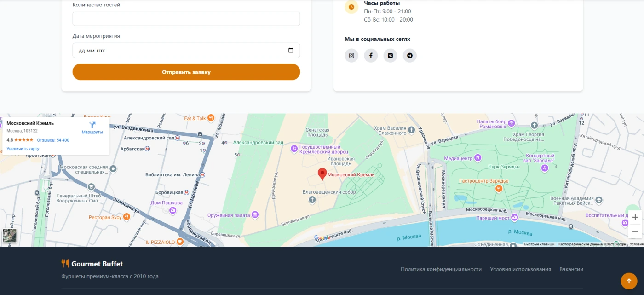Click the Московский Кремль map card title
Image resolution: width=644 pixels, height=295 pixels.
click(30, 123)
